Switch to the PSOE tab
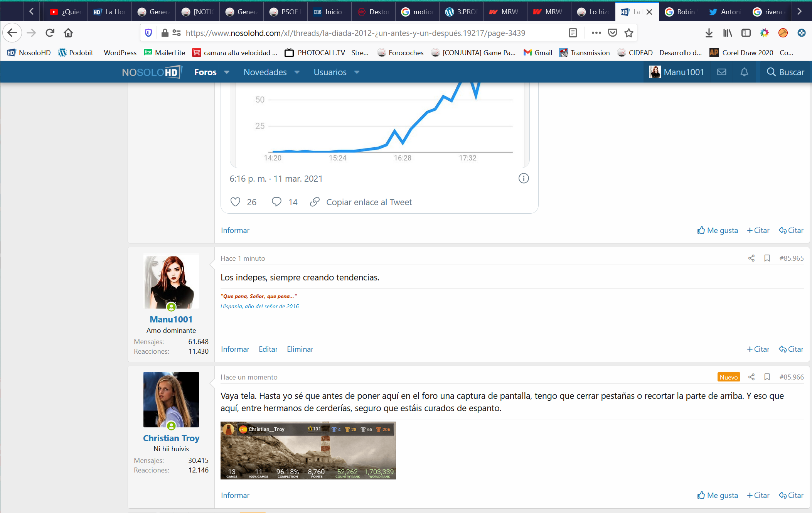Viewport: 812px width, 513px height. point(285,12)
